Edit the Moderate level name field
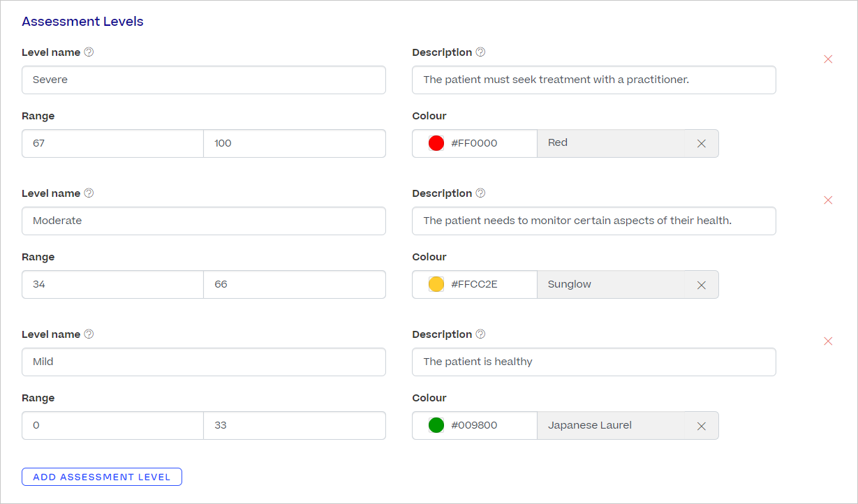858x504 pixels. tap(204, 221)
